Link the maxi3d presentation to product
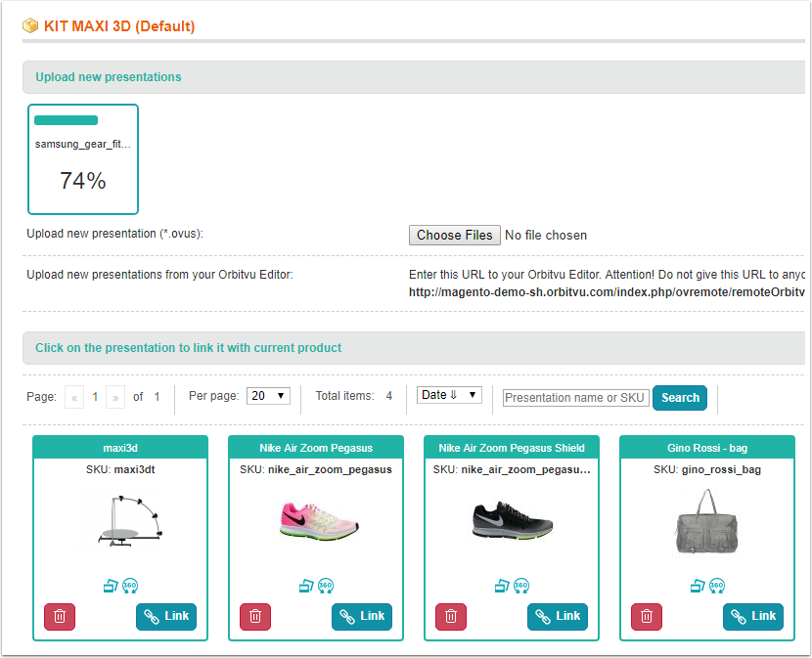The image size is (812, 658). click(166, 617)
